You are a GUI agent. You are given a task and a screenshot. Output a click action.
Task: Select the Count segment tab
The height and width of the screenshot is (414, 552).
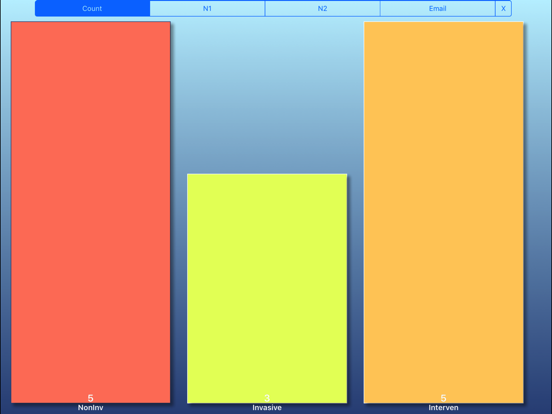tap(92, 8)
